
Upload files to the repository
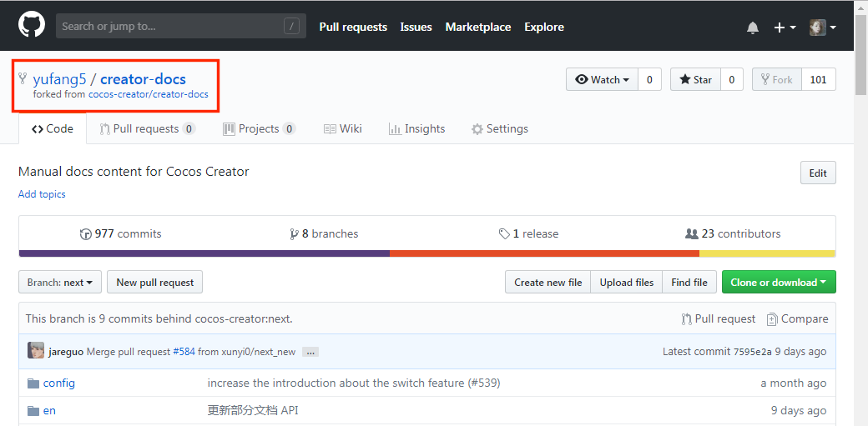[x=627, y=282]
